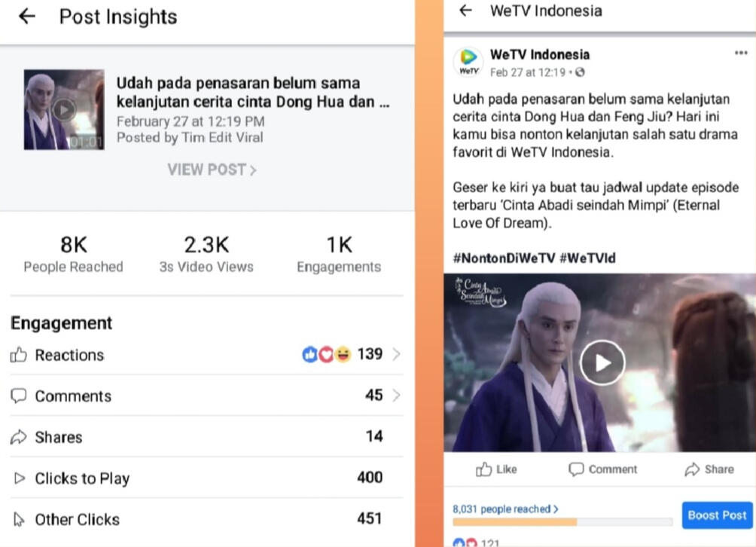Click the reaction emoji icons next to 139
The height and width of the screenshot is (547, 756).
point(326,355)
